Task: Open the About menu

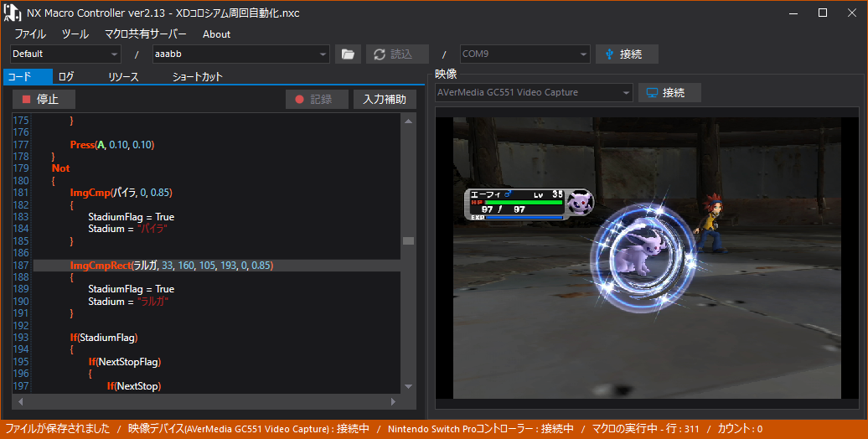Action: click(216, 34)
